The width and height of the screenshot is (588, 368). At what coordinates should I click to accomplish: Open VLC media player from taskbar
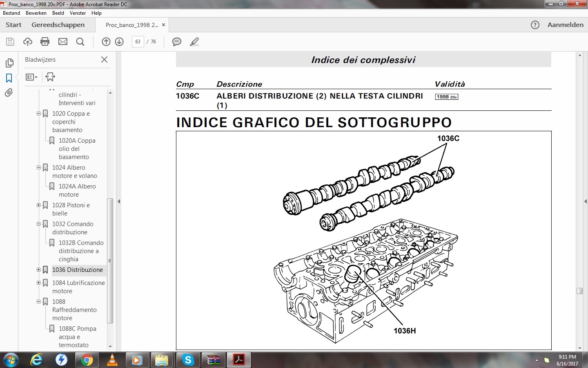click(x=112, y=360)
